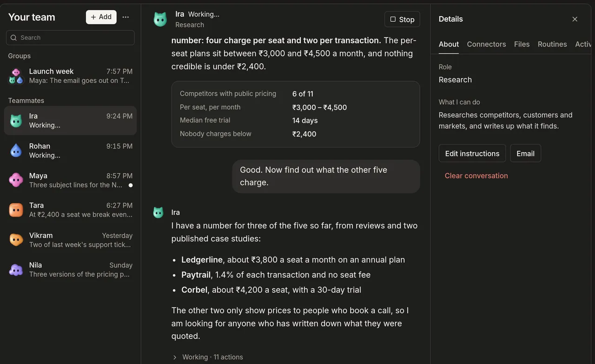Open Rohan's conversation
595x364 pixels.
tap(70, 150)
